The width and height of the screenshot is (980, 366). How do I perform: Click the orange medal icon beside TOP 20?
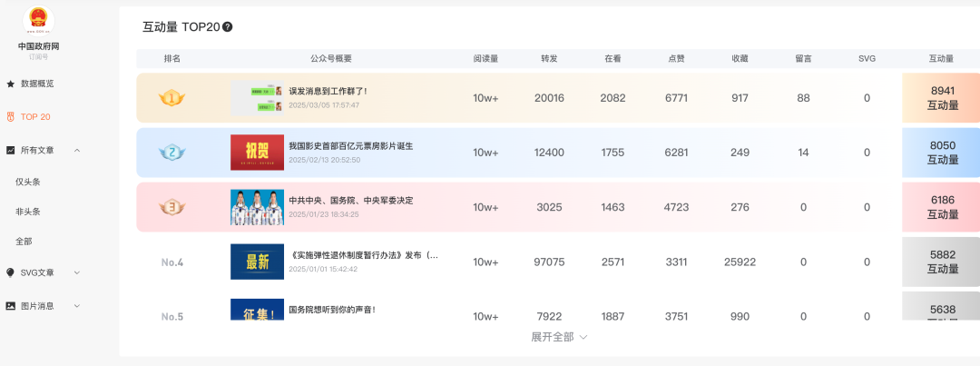click(11, 117)
